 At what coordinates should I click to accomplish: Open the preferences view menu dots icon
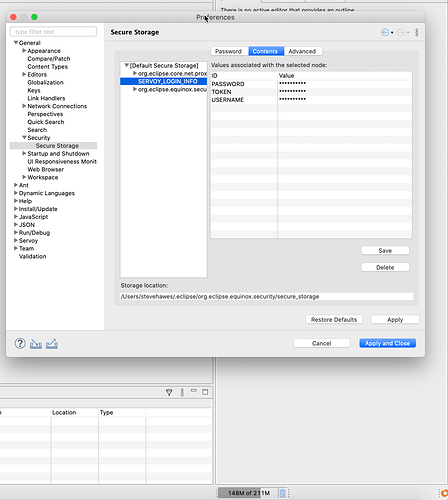click(417, 32)
